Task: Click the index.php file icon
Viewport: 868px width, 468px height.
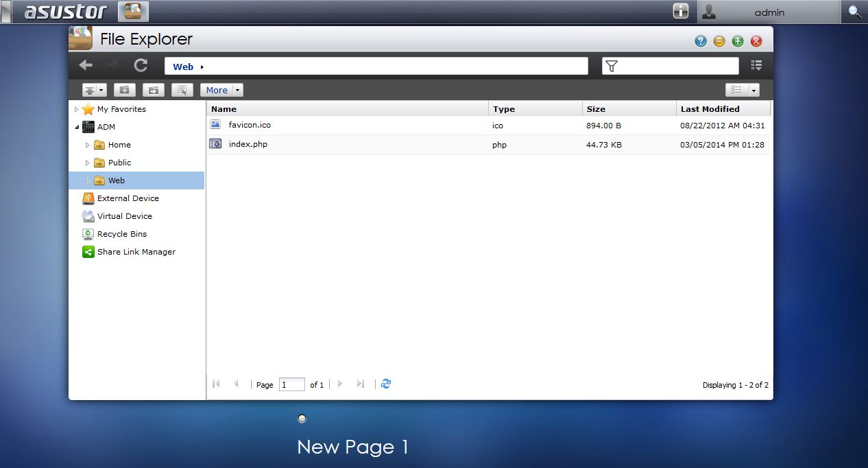Action: pyautogui.click(x=215, y=143)
